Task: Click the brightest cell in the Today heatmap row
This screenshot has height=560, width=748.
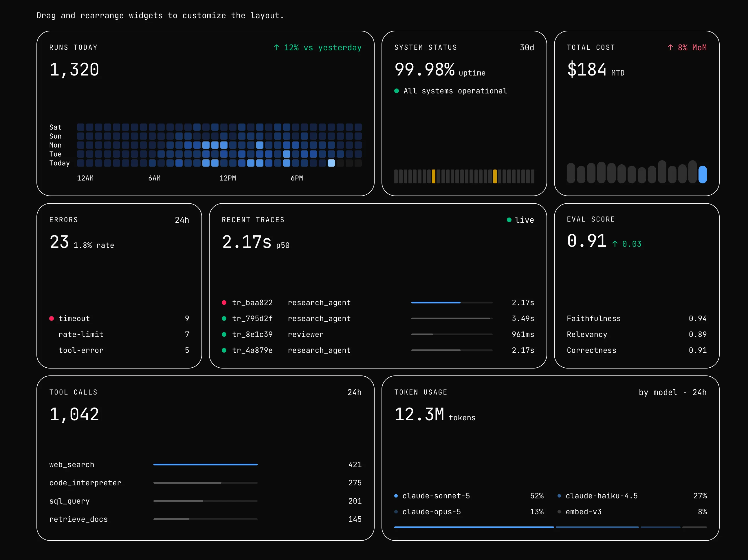Action: (331, 163)
